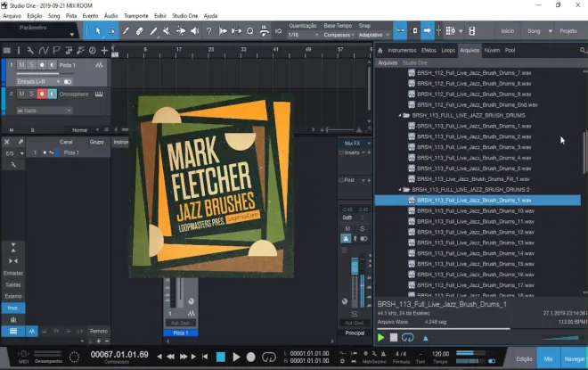This screenshot has height=370, width=588.
Task: Select the Mute tool in toolbar
Action: pos(167,31)
